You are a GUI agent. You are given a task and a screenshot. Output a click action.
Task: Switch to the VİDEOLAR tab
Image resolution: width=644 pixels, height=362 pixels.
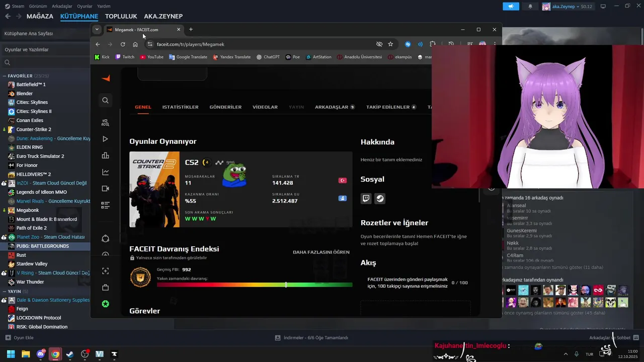tap(265, 107)
